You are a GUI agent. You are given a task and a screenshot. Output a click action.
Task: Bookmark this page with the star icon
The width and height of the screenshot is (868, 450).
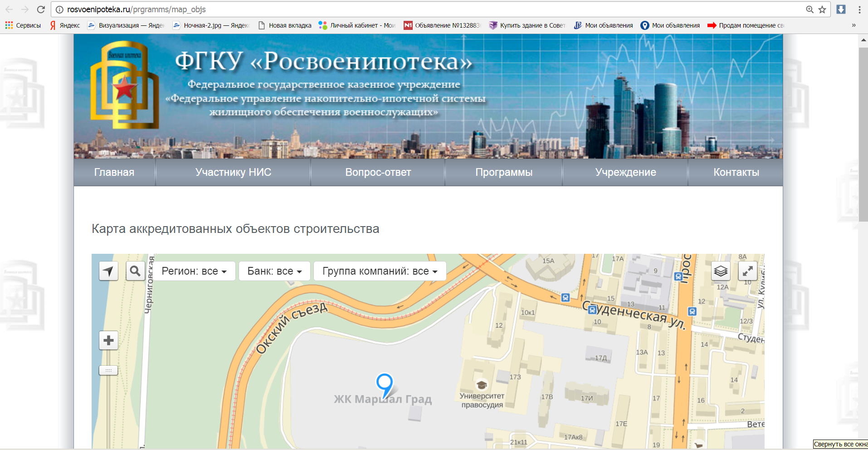(822, 10)
